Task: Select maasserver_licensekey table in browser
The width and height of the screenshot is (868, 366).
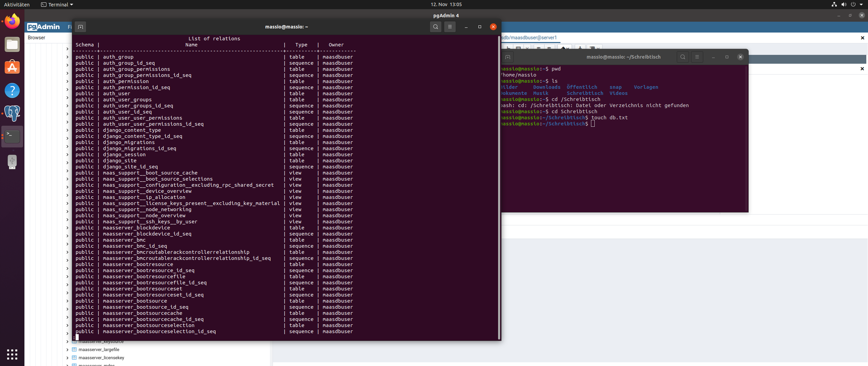Action: pyautogui.click(x=101, y=358)
